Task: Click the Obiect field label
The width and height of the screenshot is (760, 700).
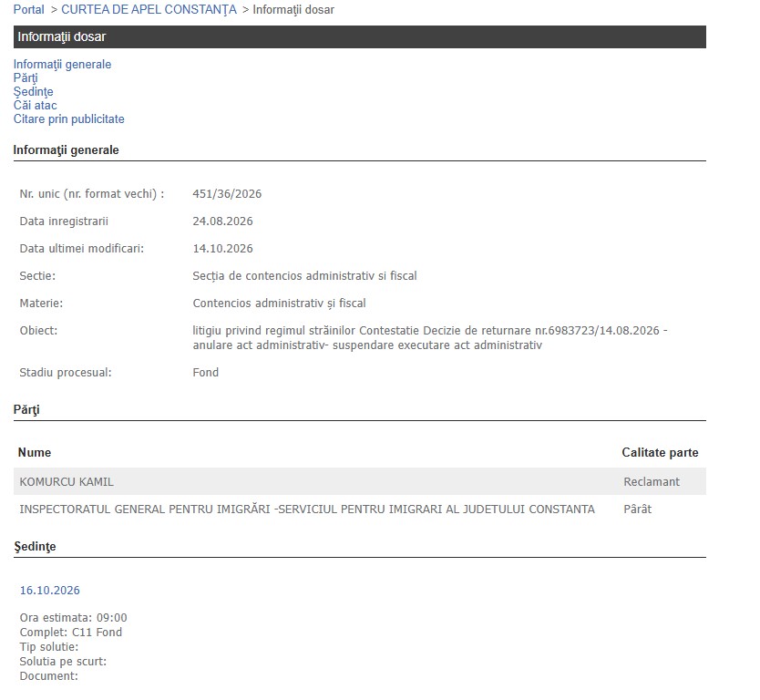Action: click(38, 331)
